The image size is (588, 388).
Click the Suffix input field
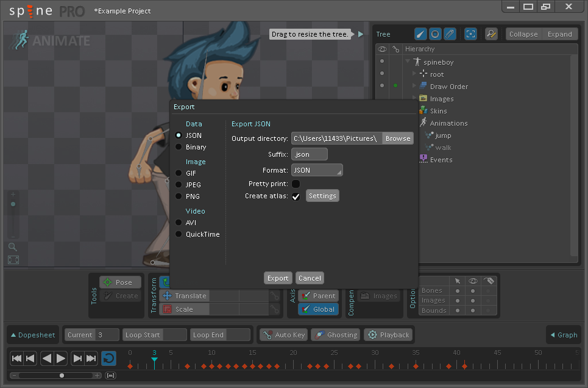(x=310, y=154)
